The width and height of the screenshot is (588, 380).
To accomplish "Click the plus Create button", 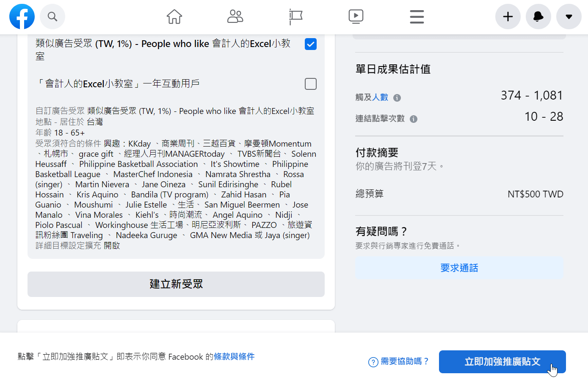I will click(x=508, y=17).
